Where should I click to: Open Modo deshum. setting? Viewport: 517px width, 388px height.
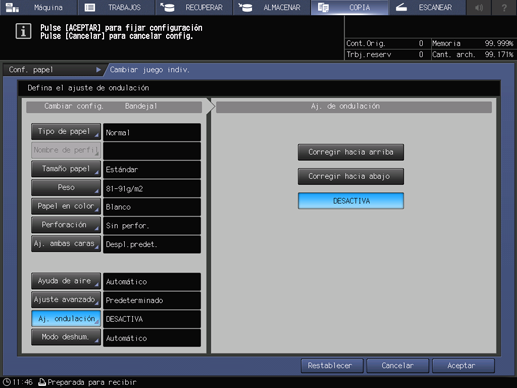[66, 337]
